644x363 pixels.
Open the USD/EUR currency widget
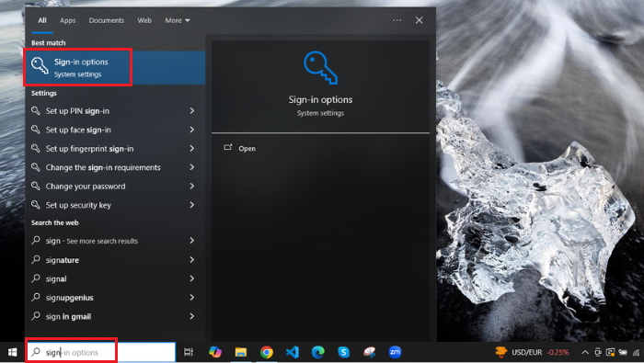point(533,352)
